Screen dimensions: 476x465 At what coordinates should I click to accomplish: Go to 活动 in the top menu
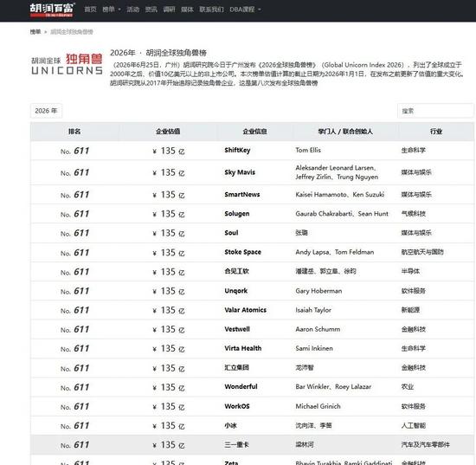pyautogui.click(x=132, y=10)
